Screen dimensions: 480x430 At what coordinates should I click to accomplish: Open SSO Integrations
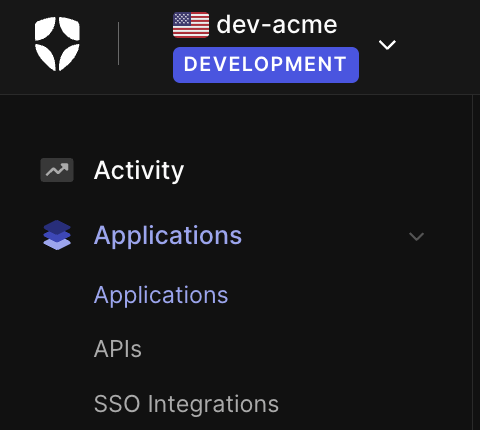186,404
